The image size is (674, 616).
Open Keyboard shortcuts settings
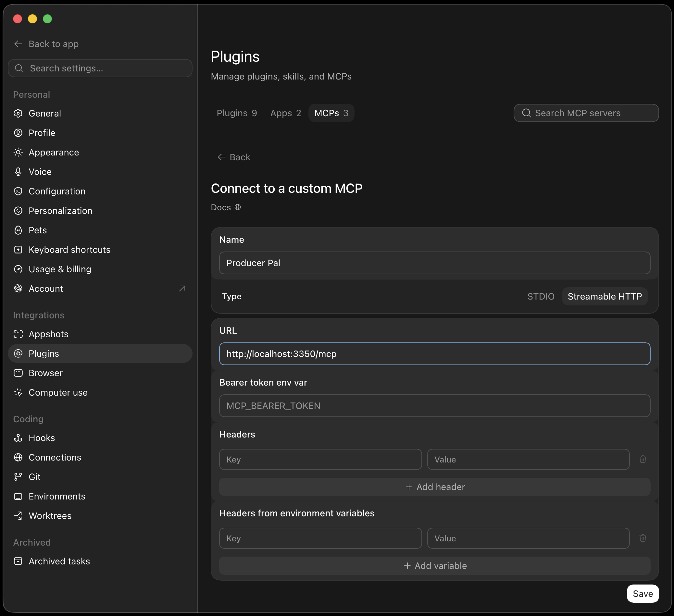[100, 250]
